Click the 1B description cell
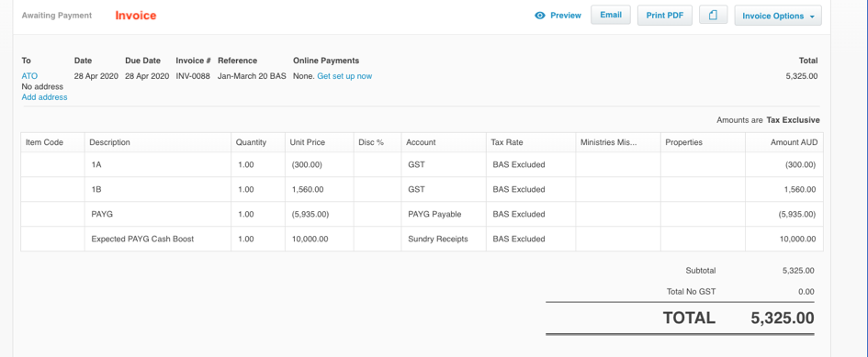Image resolution: width=868 pixels, height=357 pixels. pyautogui.click(x=158, y=189)
